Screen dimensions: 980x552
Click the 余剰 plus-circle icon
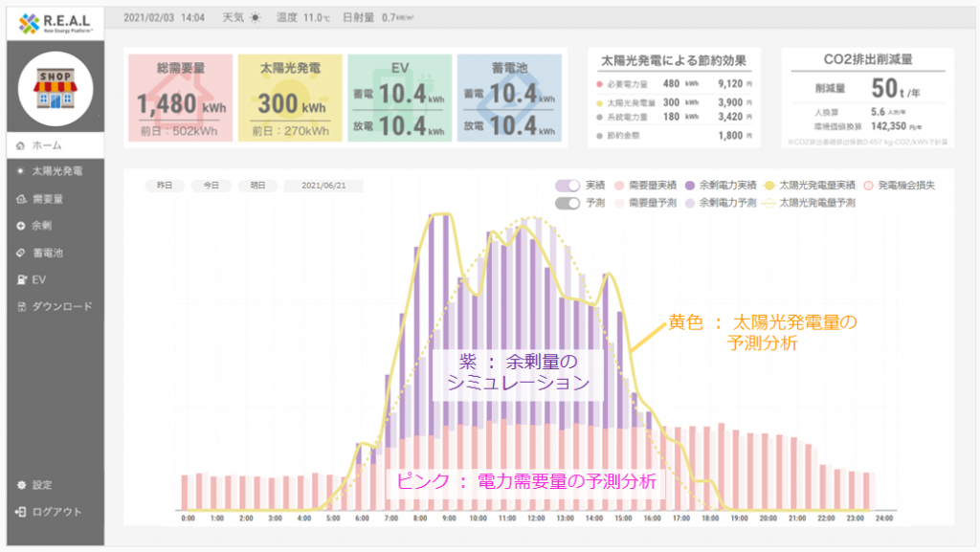[x=21, y=226]
